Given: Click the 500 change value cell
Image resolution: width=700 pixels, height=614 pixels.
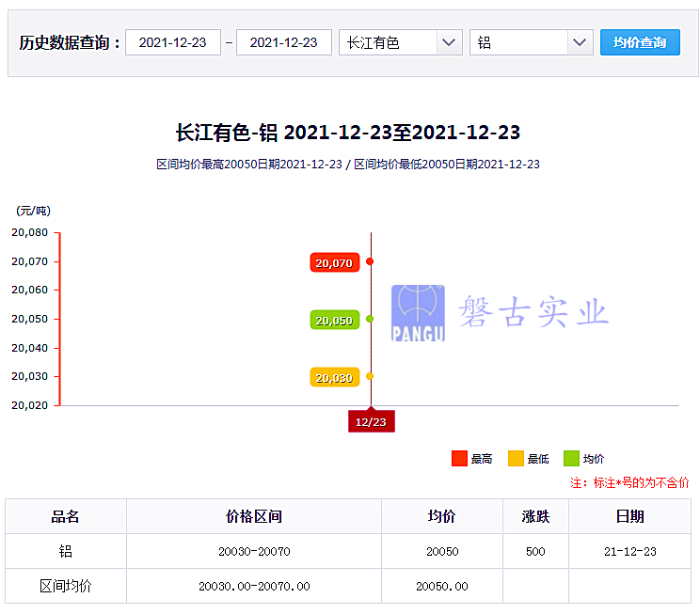Looking at the screenshot, I should (x=535, y=552).
